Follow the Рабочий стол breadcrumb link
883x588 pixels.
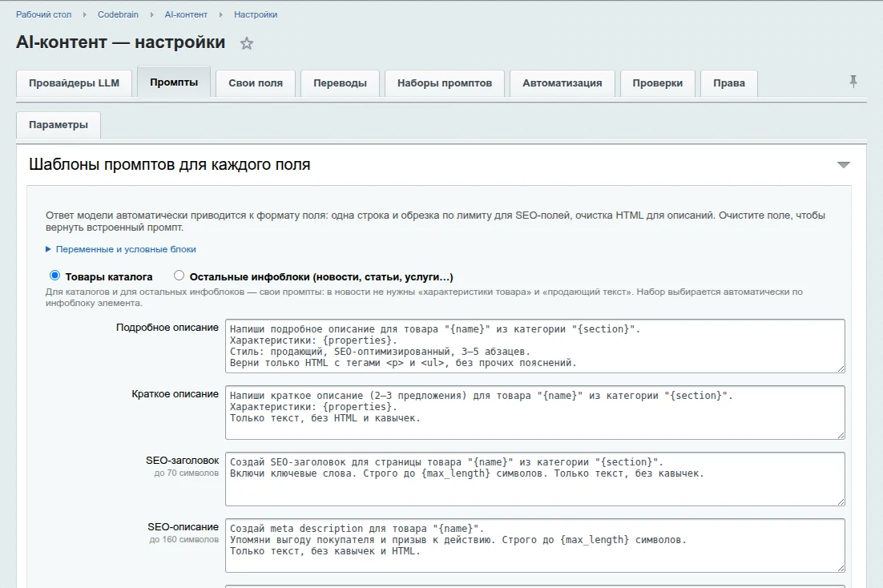coord(43,14)
